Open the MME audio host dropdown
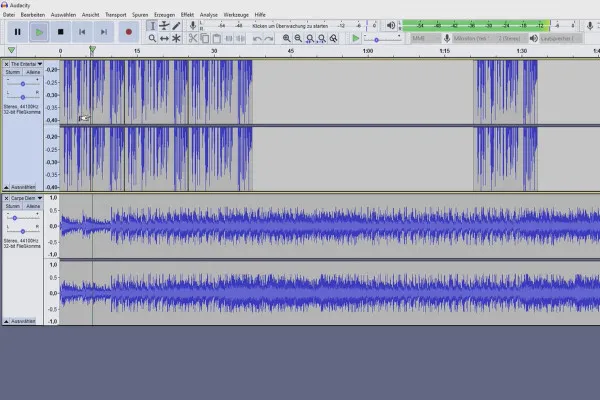 point(426,38)
